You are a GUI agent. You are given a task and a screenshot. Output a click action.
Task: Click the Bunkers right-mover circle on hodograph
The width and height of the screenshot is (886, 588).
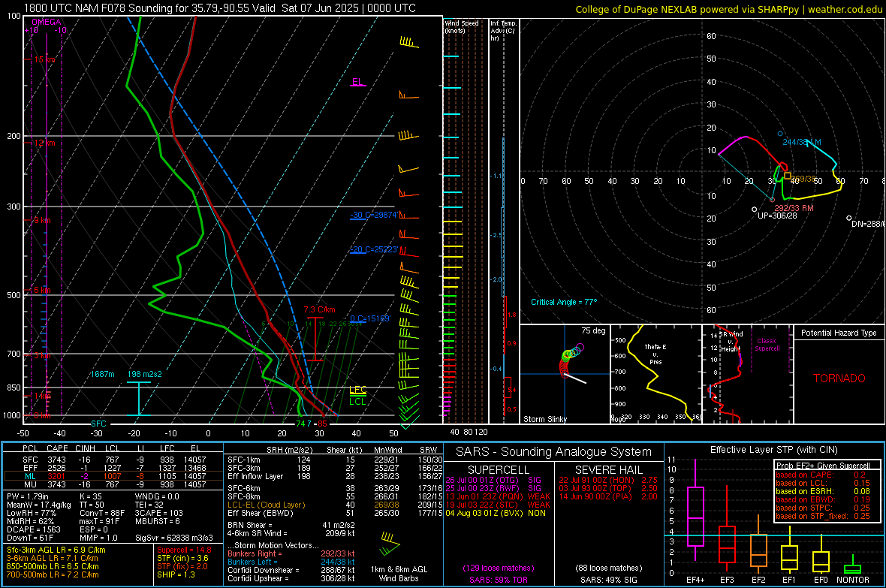[x=773, y=200]
